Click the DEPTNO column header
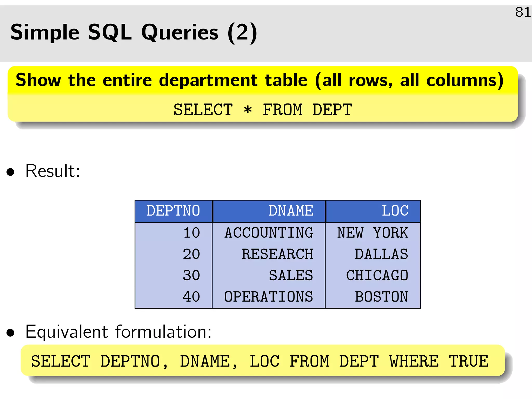The width and height of the screenshot is (532, 399). click(x=174, y=211)
